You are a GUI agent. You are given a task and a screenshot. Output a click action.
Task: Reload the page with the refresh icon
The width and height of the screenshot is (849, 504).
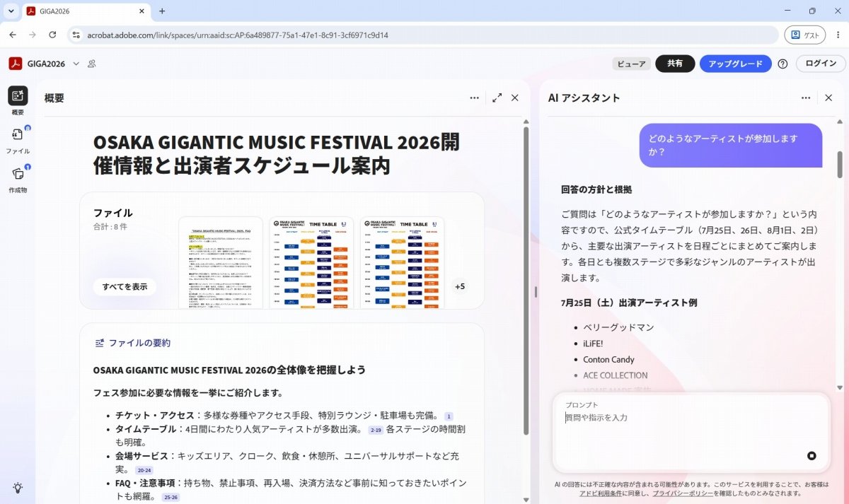click(52, 35)
